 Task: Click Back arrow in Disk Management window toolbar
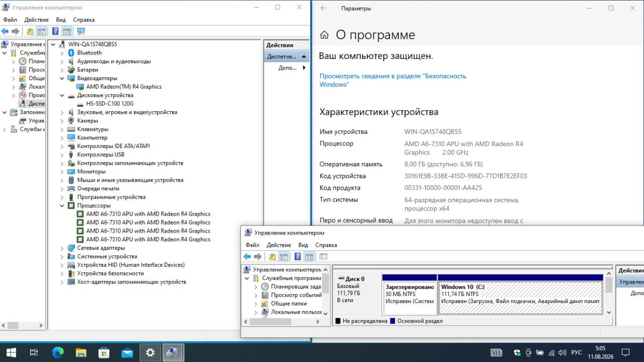tap(247, 257)
